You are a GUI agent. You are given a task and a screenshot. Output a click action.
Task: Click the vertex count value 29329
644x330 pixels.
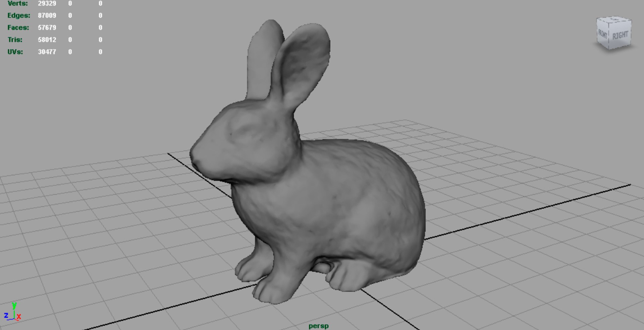(47, 3)
